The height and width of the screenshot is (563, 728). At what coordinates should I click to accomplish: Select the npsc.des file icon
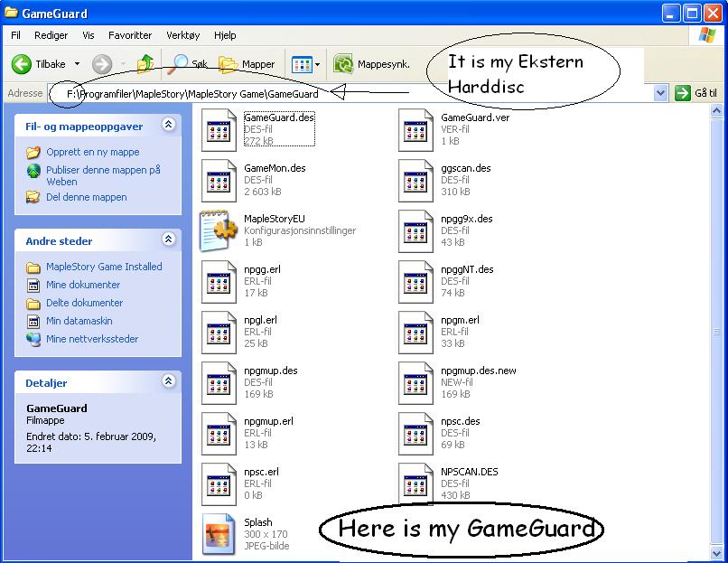(x=415, y=434)
